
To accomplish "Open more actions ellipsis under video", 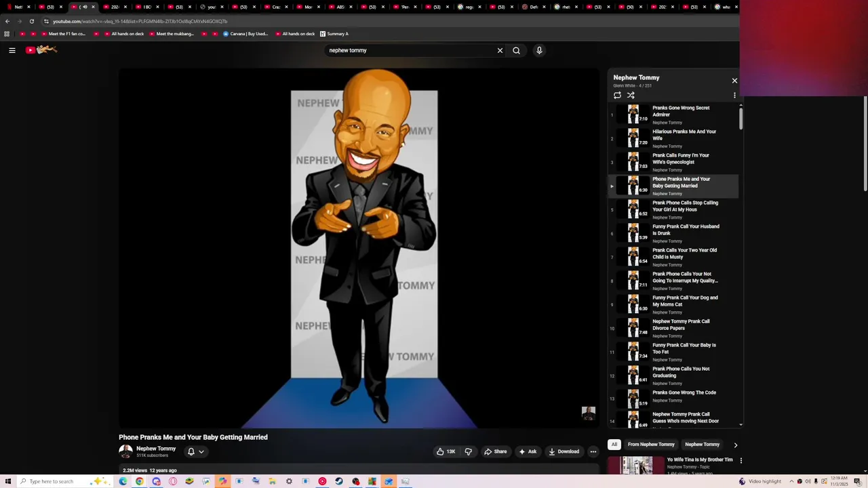I will tap(593, 451).
